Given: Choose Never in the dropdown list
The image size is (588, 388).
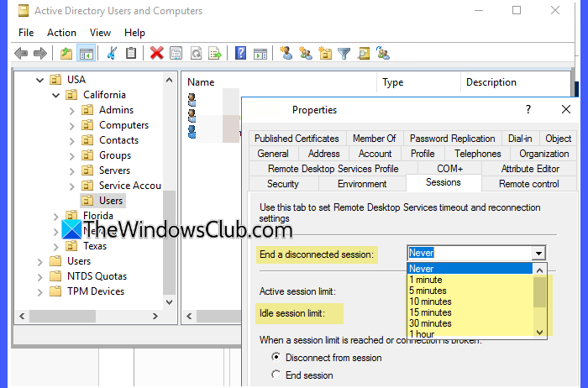Looking at the screenshot, I should pyautogui.click(x=470, y=269).
